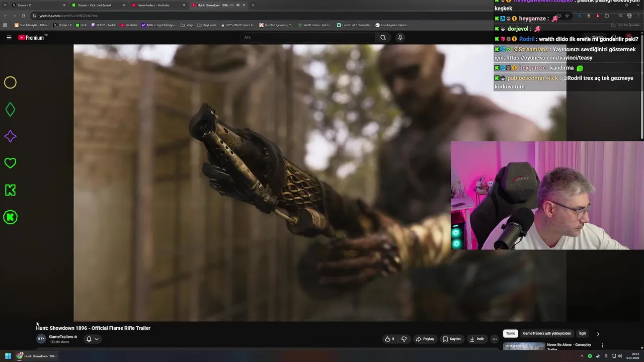Screen dimensions: 644x362
Task: Click the green heart overlay icon
Action: (10, 163)
